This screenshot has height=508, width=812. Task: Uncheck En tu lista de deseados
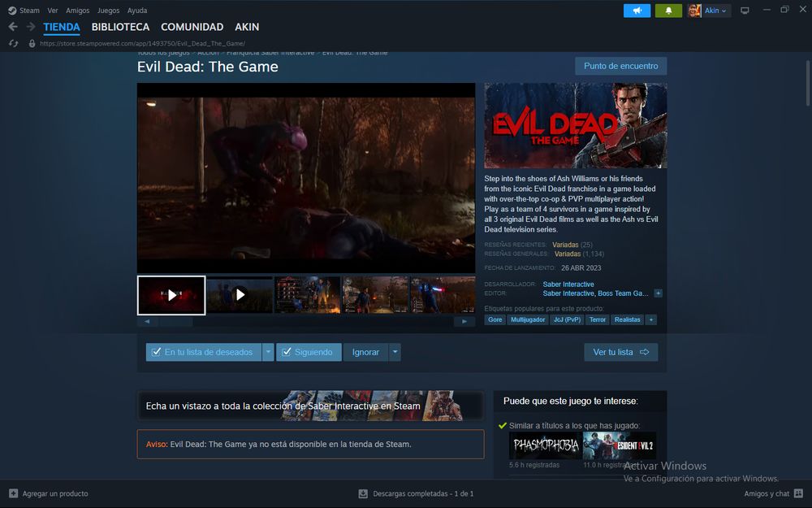(156, 352)
